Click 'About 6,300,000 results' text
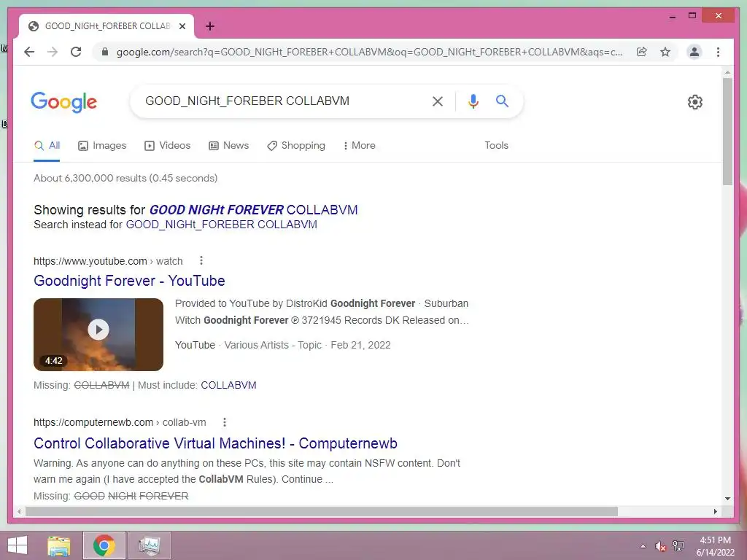This screenshot has width=747, height=560. [125, 178]
